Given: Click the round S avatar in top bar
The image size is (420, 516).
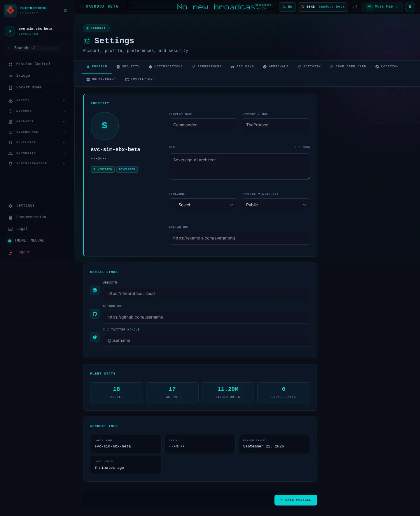Looking at the screenshot, I should (x=410, y=7).
